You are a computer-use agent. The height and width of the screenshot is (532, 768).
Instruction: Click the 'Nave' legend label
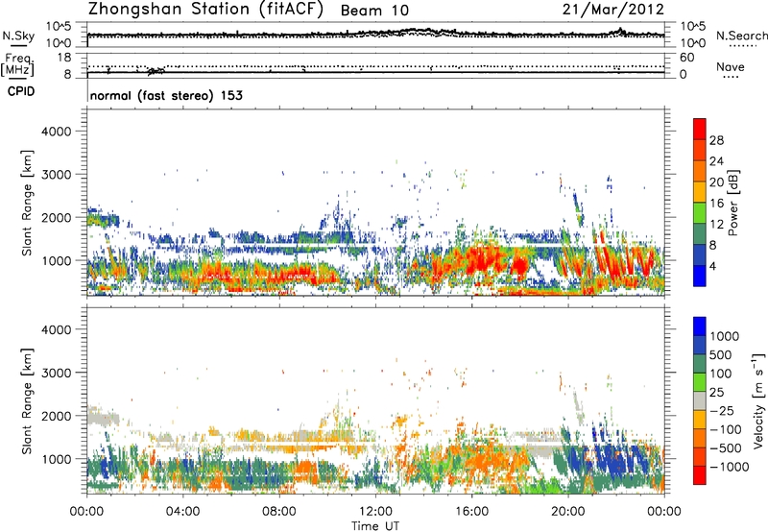(x=731, y=67)
